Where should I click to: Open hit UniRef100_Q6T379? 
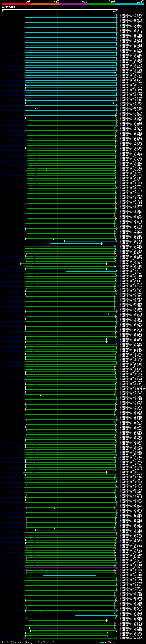coord(131,30)
